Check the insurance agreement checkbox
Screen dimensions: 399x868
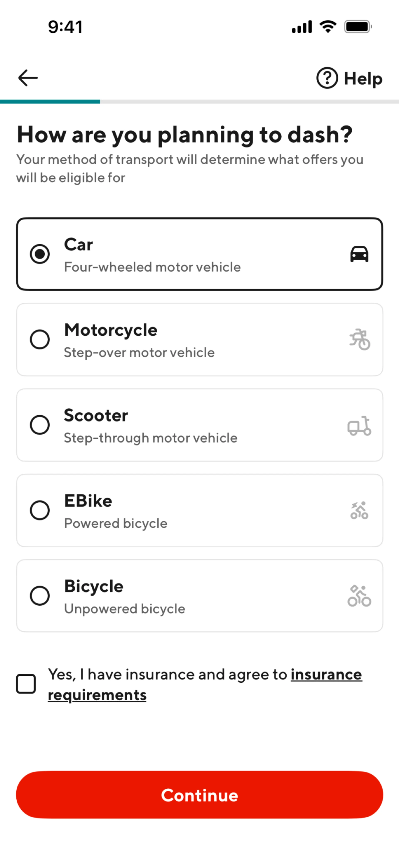pyautogui.click(x=26, y=684)
